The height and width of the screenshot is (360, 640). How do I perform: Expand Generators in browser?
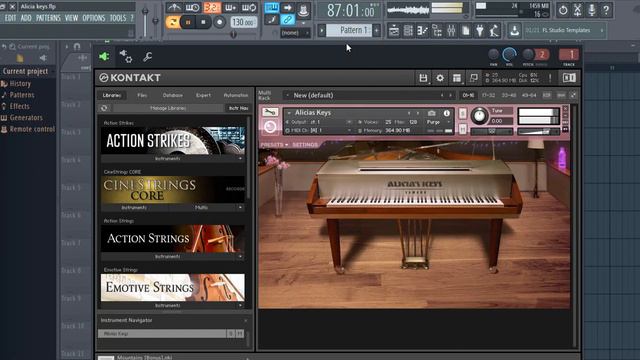click(x=26, y=118)
